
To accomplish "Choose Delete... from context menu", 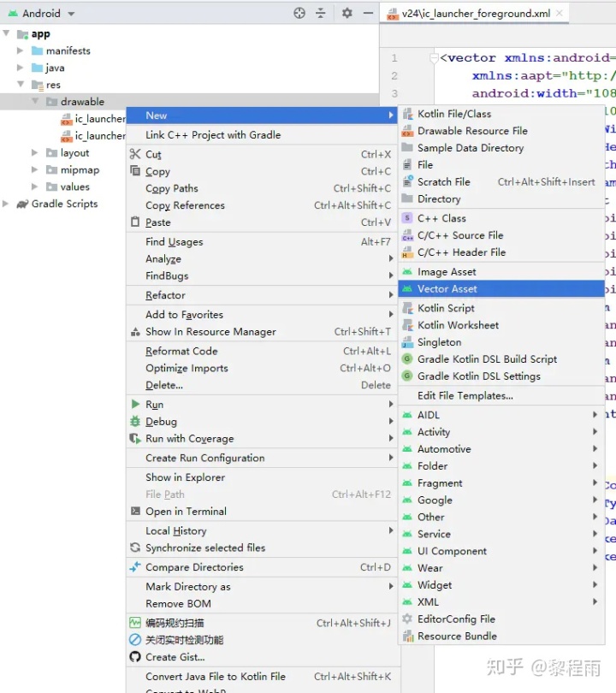I will click(262, 385).
